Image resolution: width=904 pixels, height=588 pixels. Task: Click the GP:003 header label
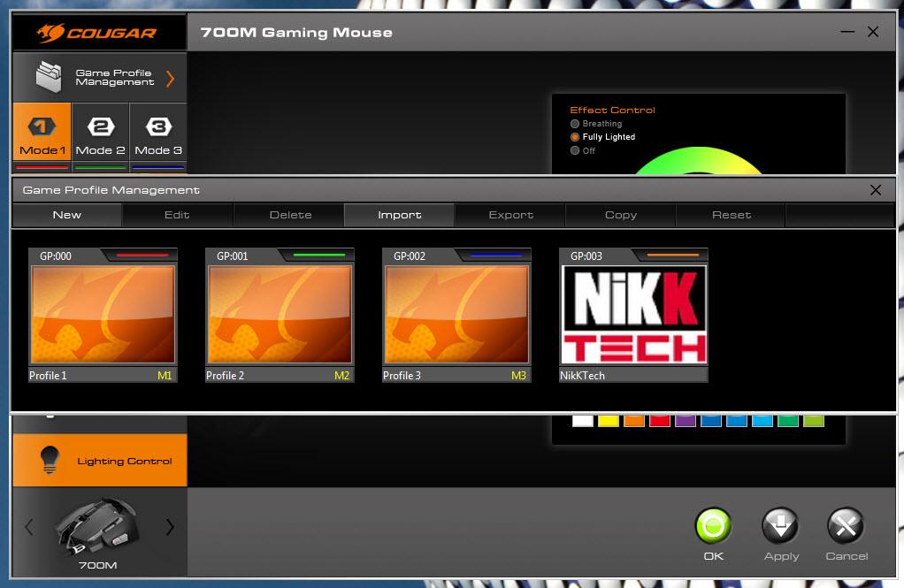[x=586, y=256]
